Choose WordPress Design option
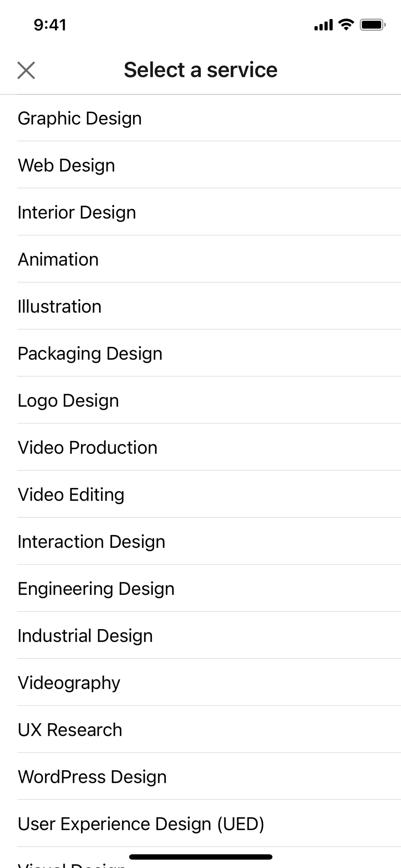The image size is (401, 868). pos(92,777)
